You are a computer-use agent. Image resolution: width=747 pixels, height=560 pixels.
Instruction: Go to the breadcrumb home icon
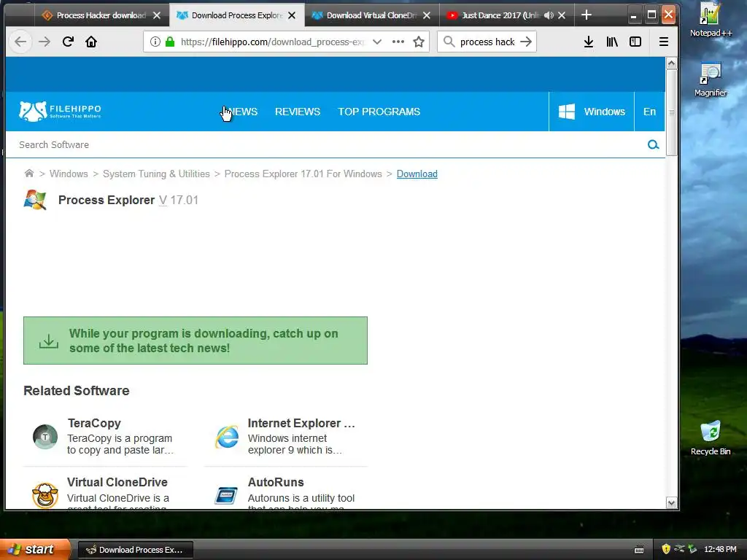tap(29, 174)
